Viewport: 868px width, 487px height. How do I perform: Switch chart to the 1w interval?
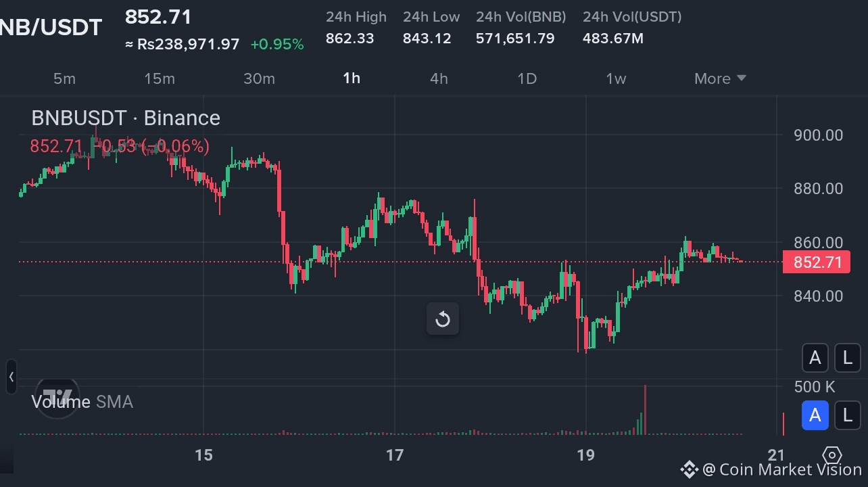coord(616,78)
